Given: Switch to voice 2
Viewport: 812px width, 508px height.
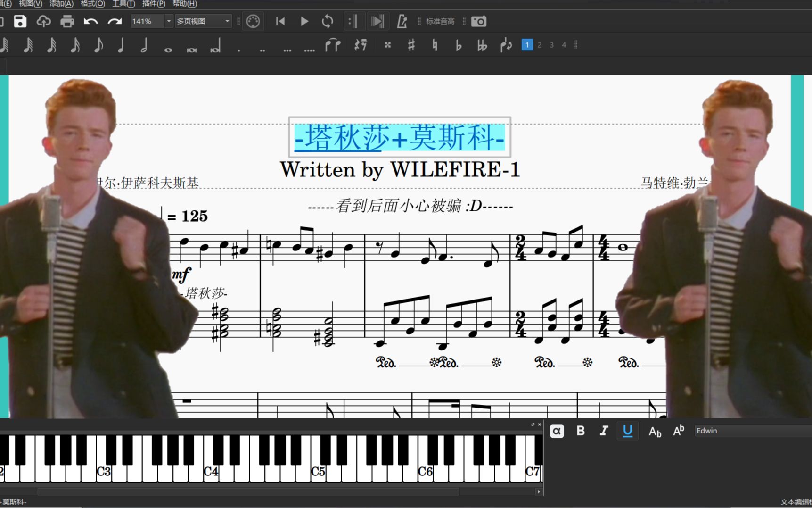Looking at the screenshot, I should [540, 45].
